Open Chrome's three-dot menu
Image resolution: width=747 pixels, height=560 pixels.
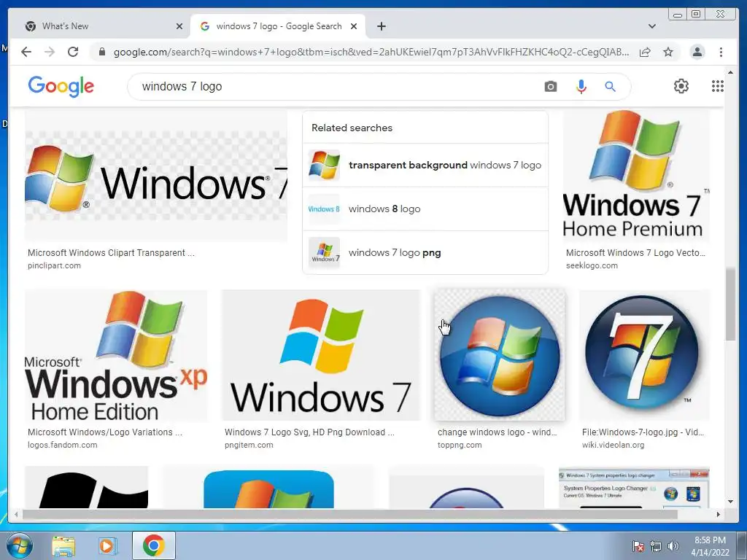click(x=721, y=52)
